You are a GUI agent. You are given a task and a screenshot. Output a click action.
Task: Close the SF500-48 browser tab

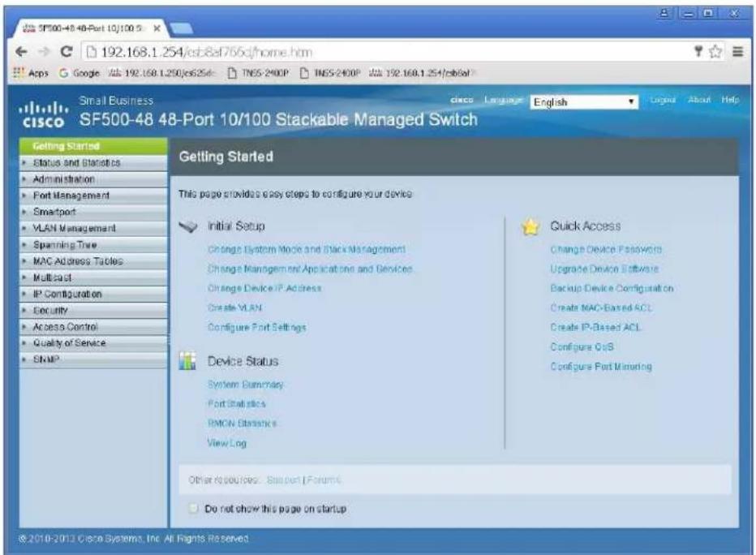tap(157, 28)
